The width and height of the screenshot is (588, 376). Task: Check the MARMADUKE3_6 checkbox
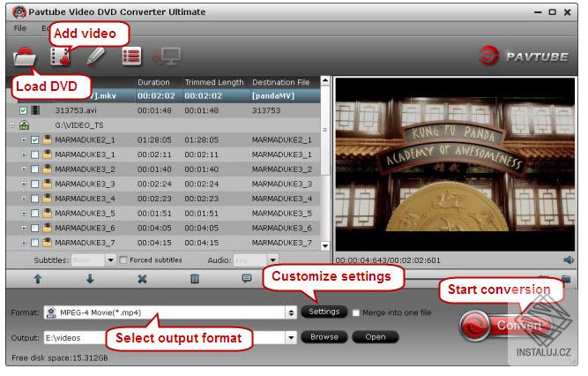(35, 228)
